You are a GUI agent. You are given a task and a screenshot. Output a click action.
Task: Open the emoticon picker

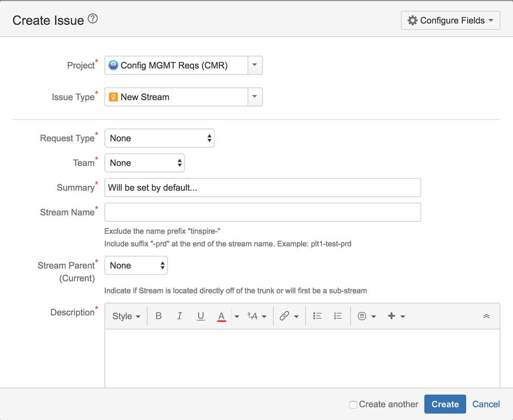[x=367, y=316]
